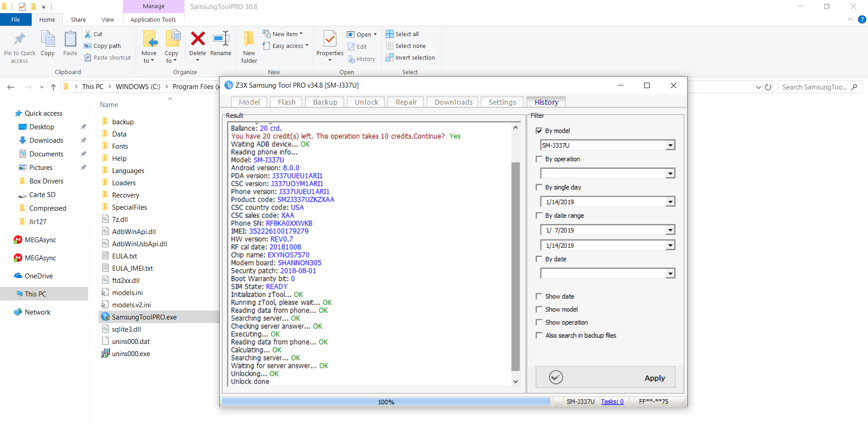The image size is (868, 423).
Task: Enable By date range checkbox
Action: (x=539, y=216)
